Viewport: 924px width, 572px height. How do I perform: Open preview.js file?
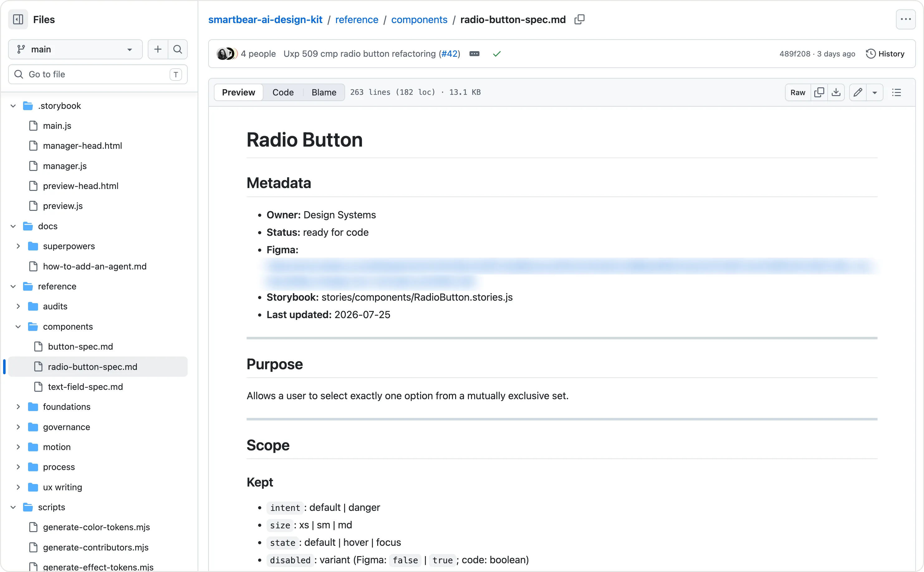pyautogui.click(x=63, y=206)
